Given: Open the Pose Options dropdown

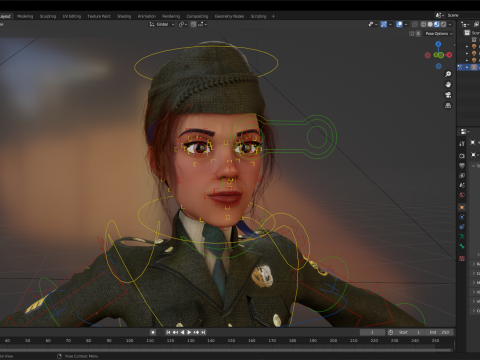Looking at the screenshot, I should click(x=439, y=34).
